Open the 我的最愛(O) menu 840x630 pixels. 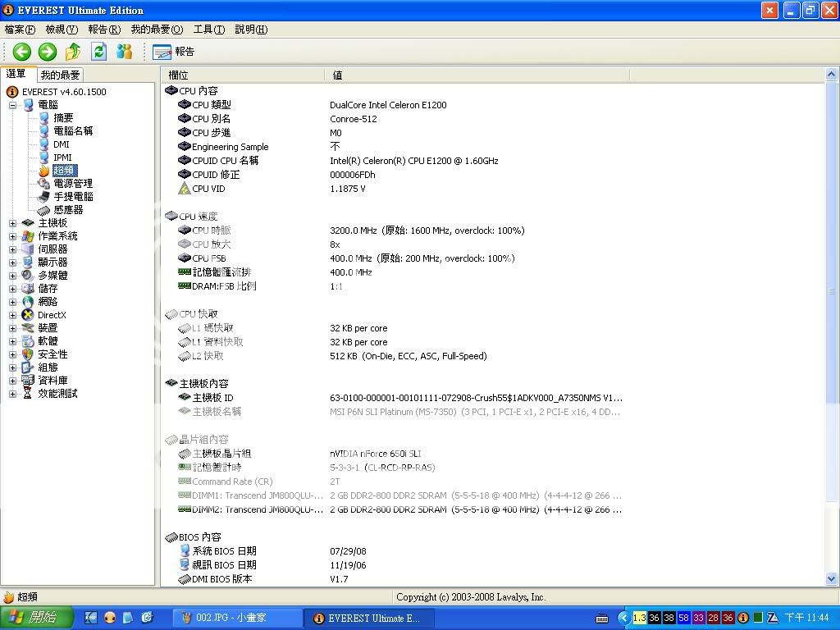tap(157, 30)
